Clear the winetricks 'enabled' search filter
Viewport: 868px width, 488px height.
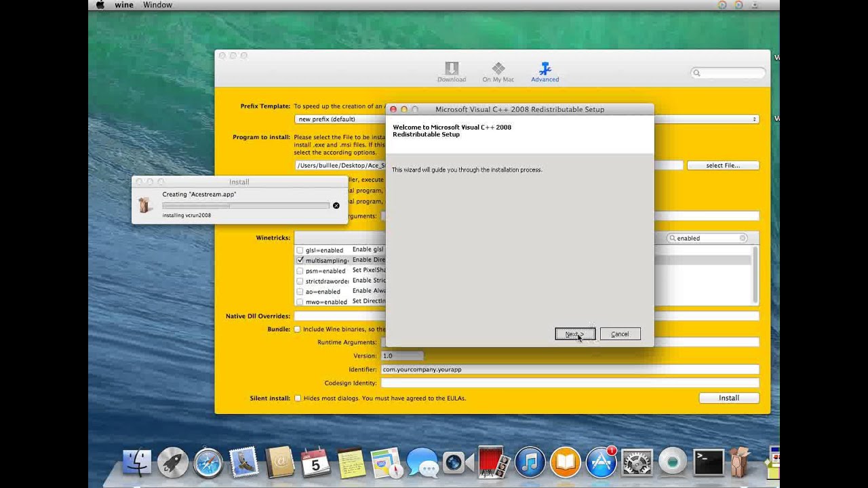click(743, 238)
